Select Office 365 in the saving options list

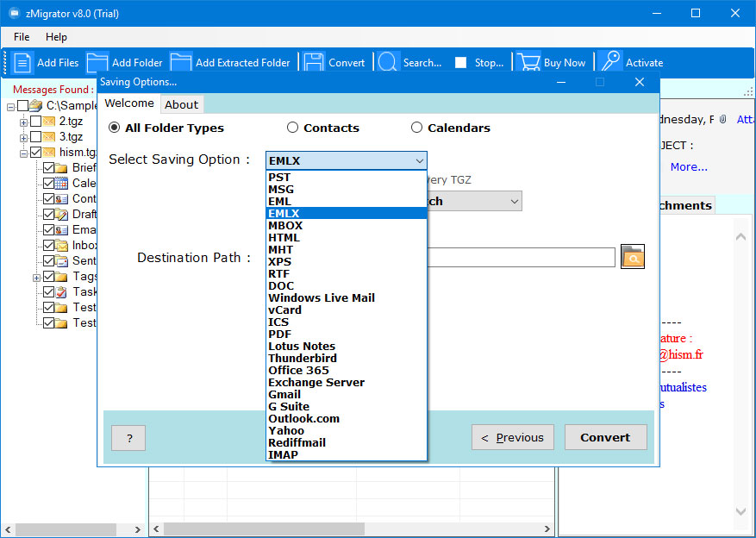(x=347, y=370)
